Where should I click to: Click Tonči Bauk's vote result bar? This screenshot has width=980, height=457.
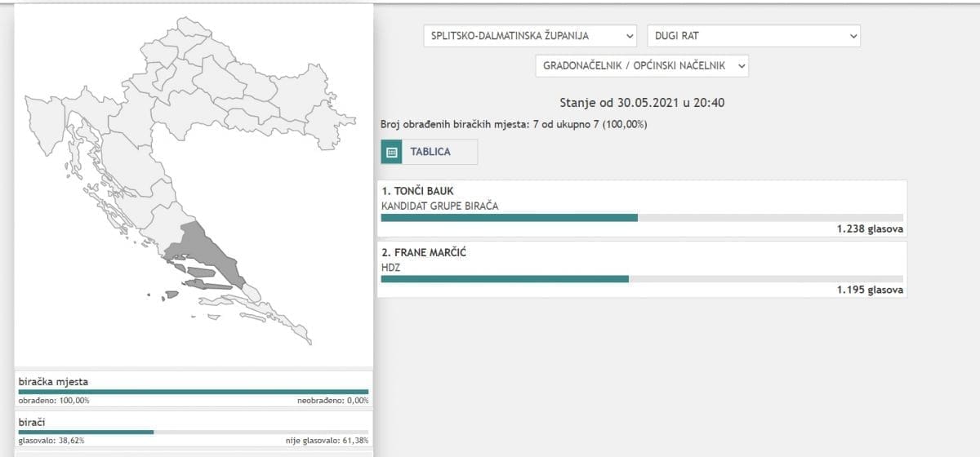[509, 217]
